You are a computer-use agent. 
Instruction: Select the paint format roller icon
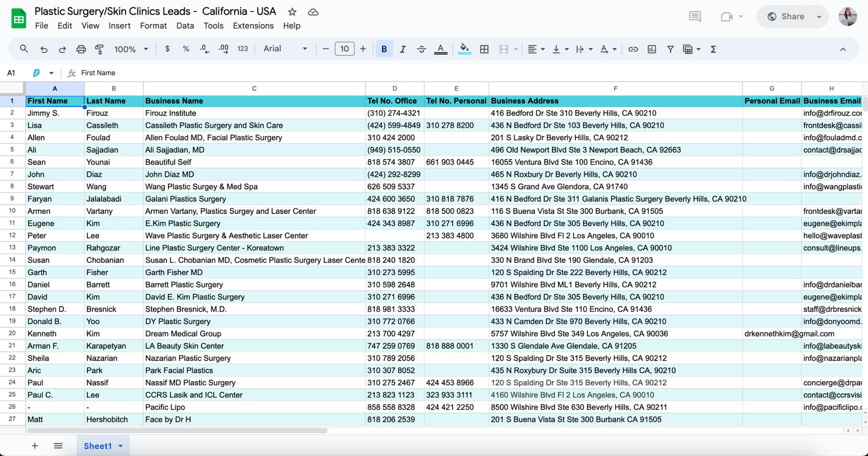point(100,49)
